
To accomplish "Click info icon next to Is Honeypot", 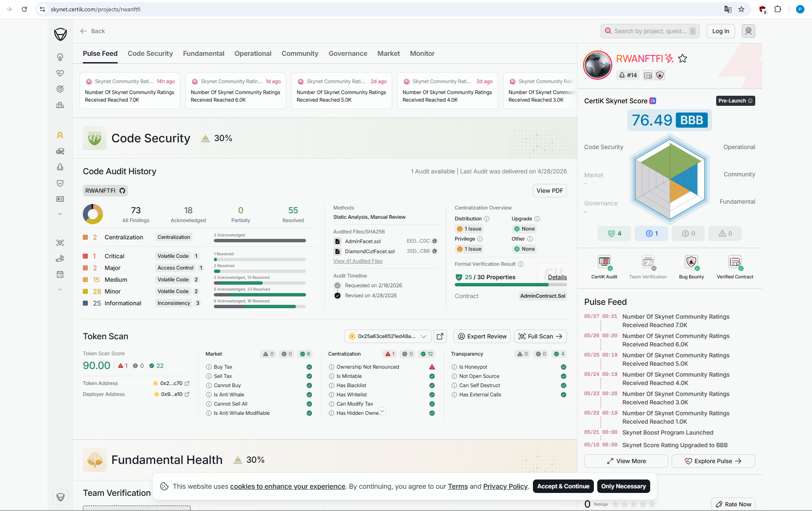I will pyautogui.click(x=454, y=367).
